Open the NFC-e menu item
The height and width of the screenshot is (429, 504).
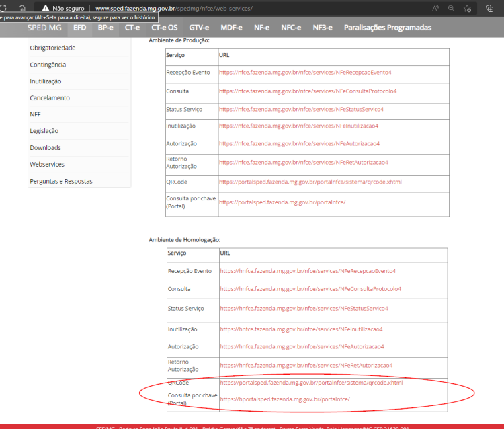point(291,28)
